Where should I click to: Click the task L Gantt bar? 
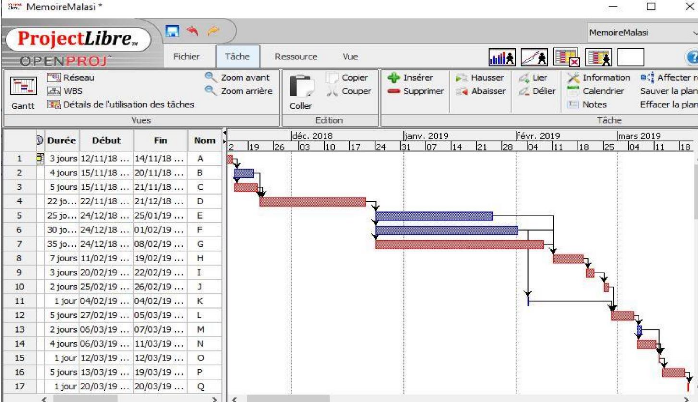tap(622, 316)
